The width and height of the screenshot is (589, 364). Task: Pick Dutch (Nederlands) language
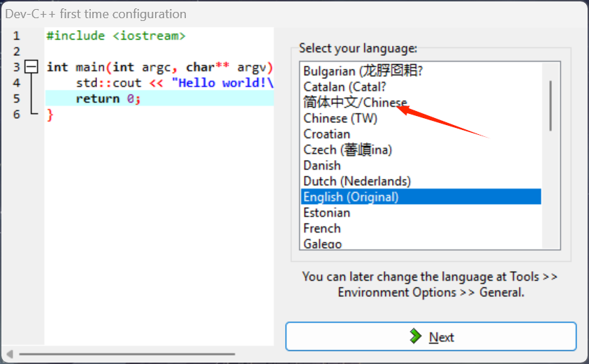pos(421,182)
